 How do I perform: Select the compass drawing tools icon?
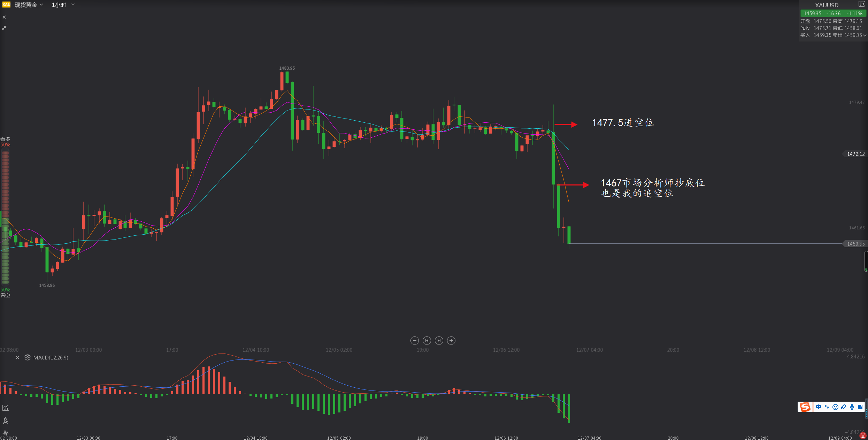tap(6, 421)
